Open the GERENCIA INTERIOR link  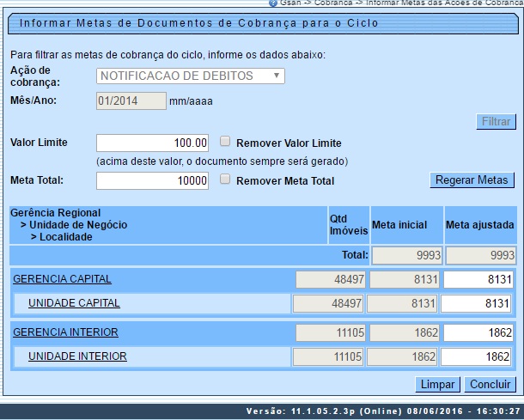[x=65, y=332]
